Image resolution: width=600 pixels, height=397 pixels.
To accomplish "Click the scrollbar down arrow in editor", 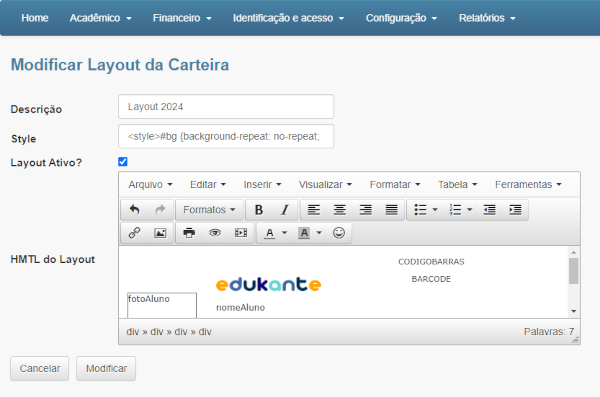I will [573, 311].
